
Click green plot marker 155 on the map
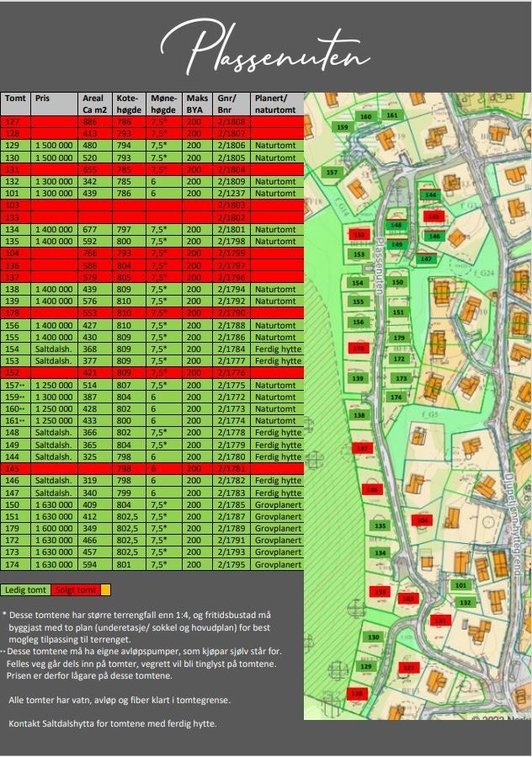click(359, 301)
